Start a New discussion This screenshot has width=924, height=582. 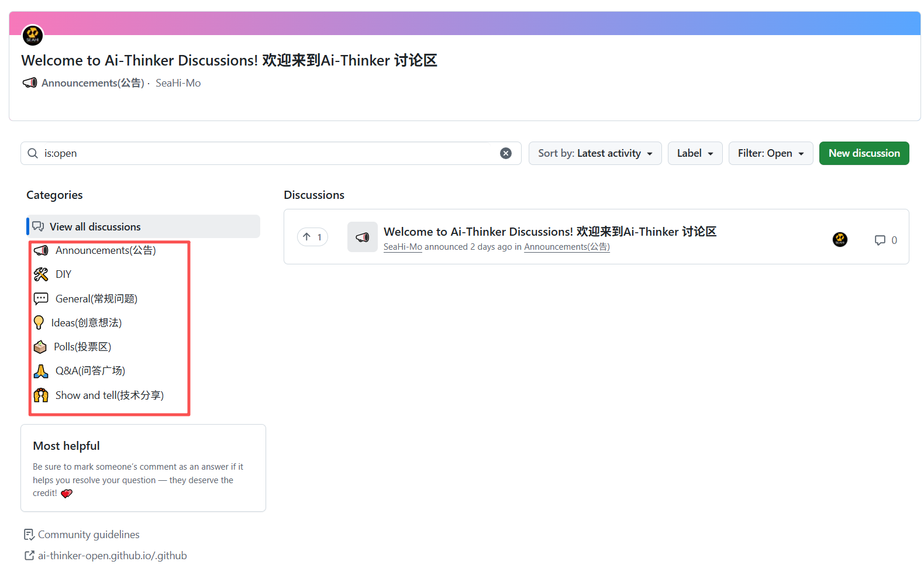[x=864, y=153]
